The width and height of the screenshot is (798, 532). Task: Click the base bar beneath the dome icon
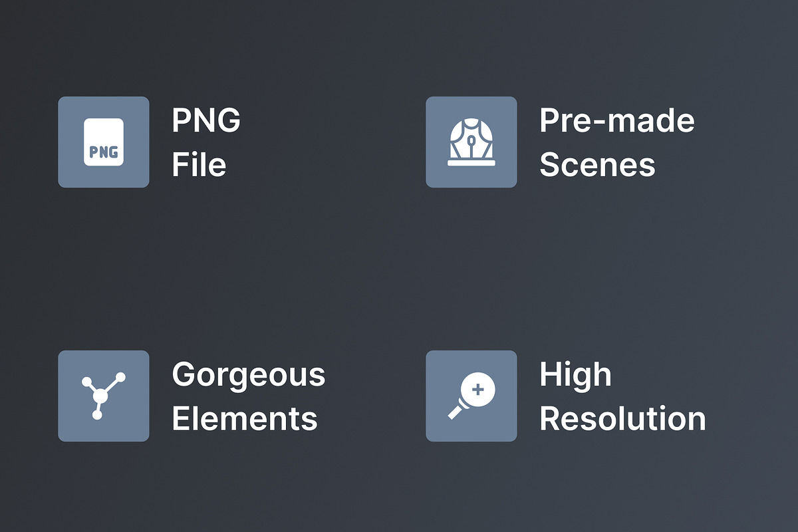coord(471,163)
